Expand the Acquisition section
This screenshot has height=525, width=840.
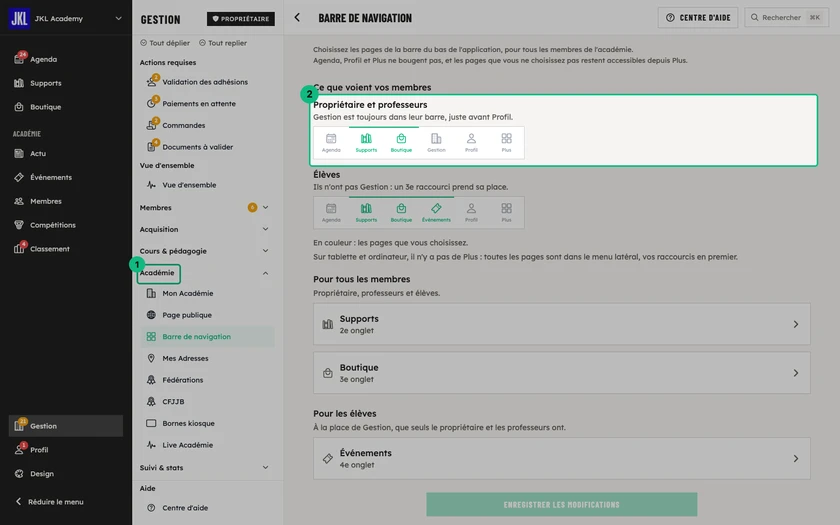(265, 229)
